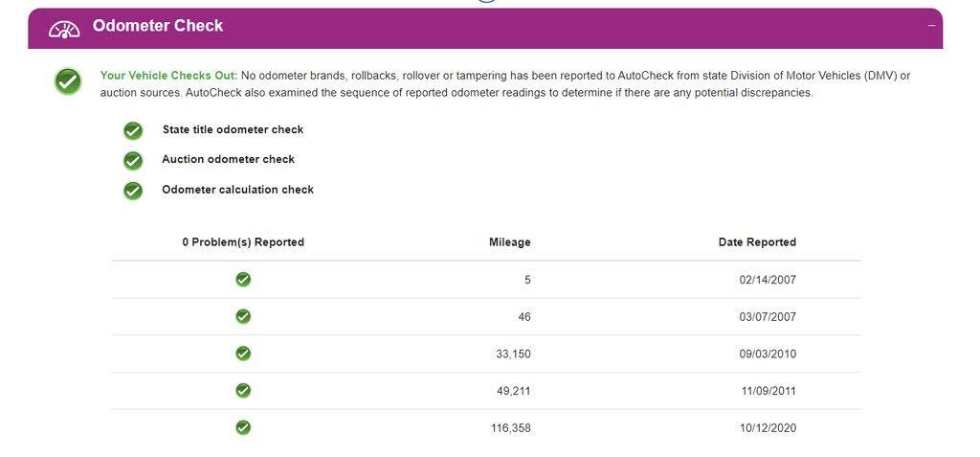
Task: Click the date 10/12/2020
Action: [x=768, y=428]
